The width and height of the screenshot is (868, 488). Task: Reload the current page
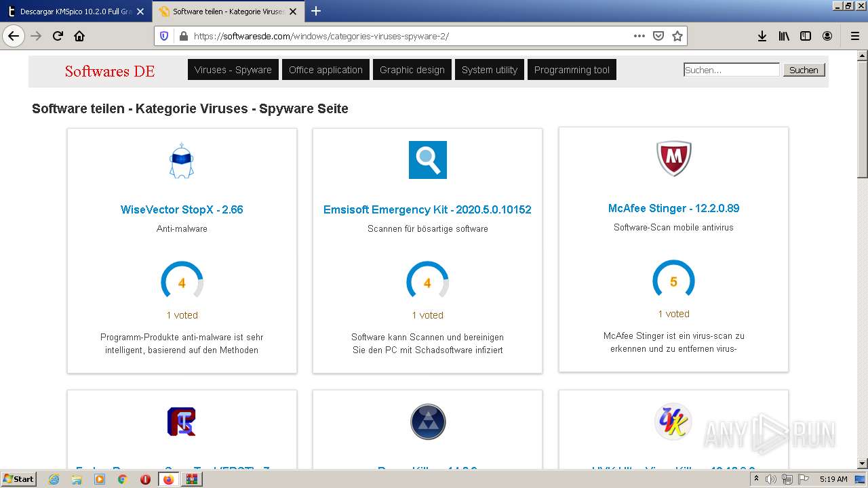[x=58, y=36]
